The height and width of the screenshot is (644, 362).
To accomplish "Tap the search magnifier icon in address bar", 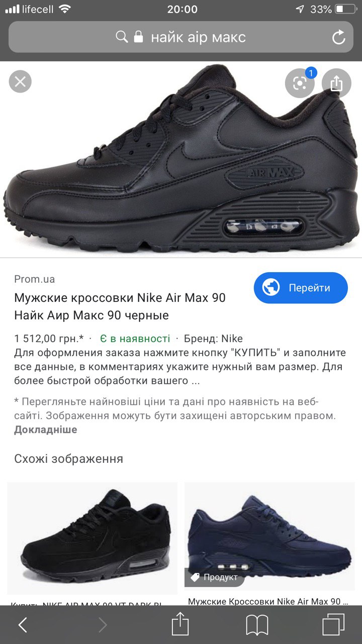I will [122, 37].
